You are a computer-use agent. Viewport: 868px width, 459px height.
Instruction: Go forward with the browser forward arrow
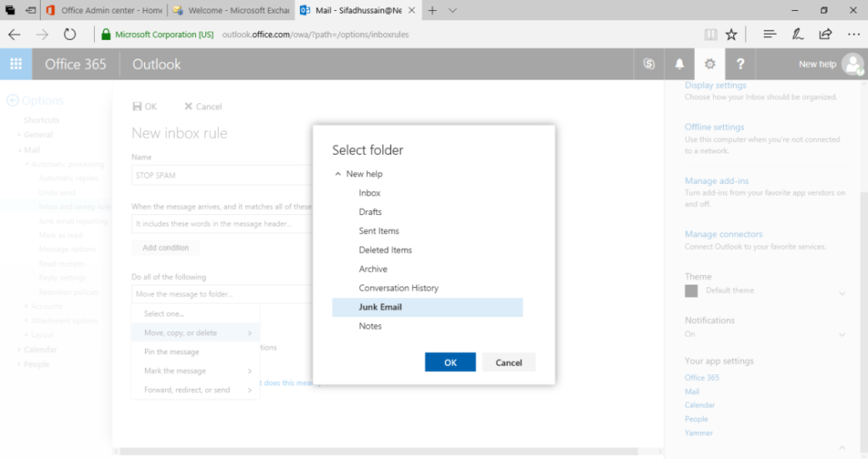(x=42, y=34)
